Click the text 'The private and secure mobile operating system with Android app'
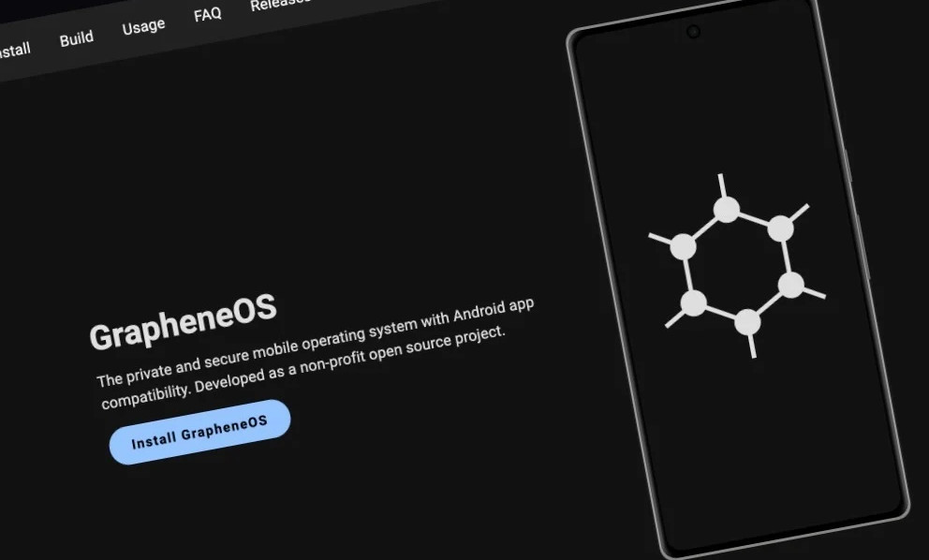This screenshot has width=929, height=560. pyautogui.click(x=316, y=343)
